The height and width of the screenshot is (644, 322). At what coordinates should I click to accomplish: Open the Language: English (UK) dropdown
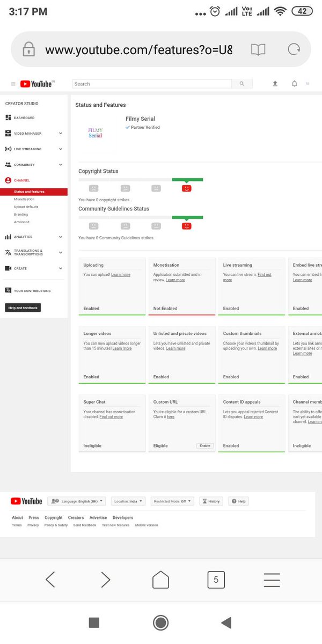point(77,501)
